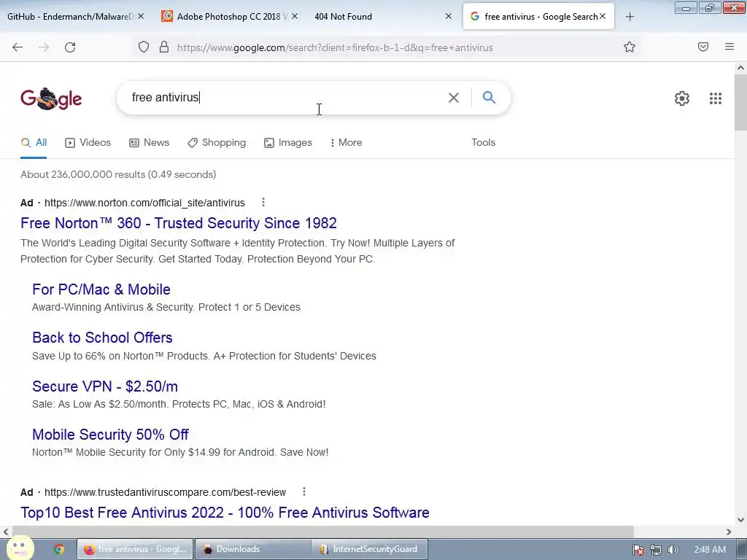Screen dimensions: 747x560
Task: Bookmark this page with star icon
Action: tap(630, 47)
